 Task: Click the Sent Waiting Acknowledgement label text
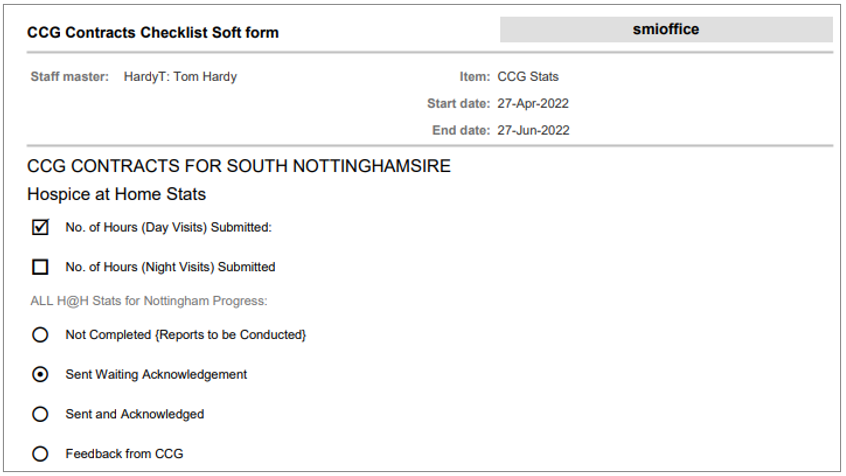[156, 374]
